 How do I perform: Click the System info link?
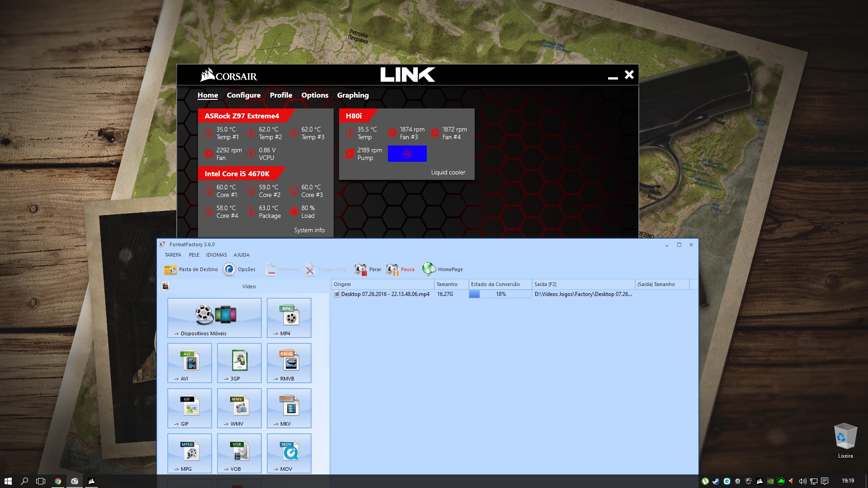click(x=309, y=230)
